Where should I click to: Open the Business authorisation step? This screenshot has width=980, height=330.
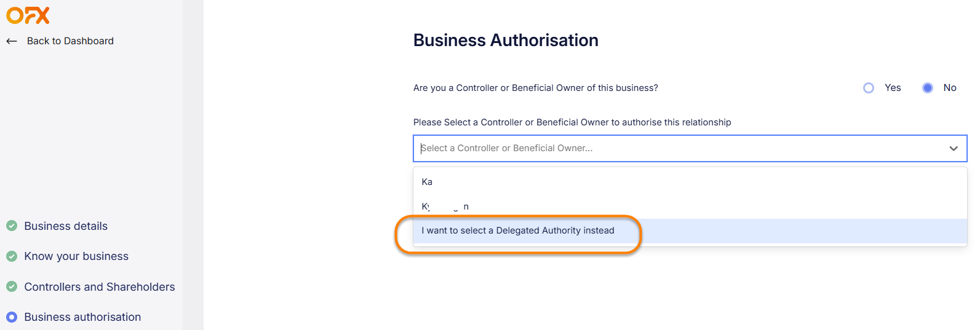82,317
